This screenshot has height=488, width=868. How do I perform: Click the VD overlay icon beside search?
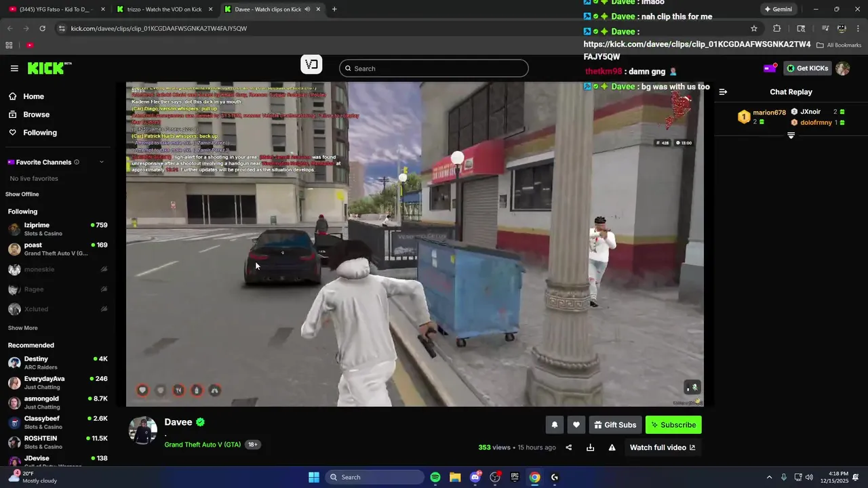click(311, 65)
